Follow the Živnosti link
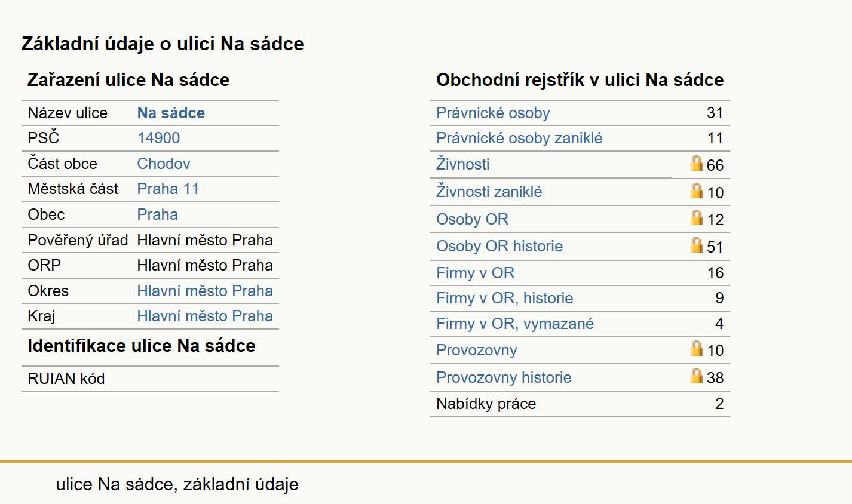The image size is (852, 504). (x=463, y=164)
